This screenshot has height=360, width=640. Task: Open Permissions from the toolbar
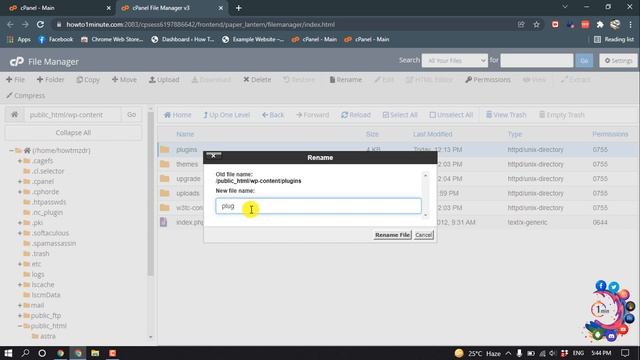click(488, 80)
